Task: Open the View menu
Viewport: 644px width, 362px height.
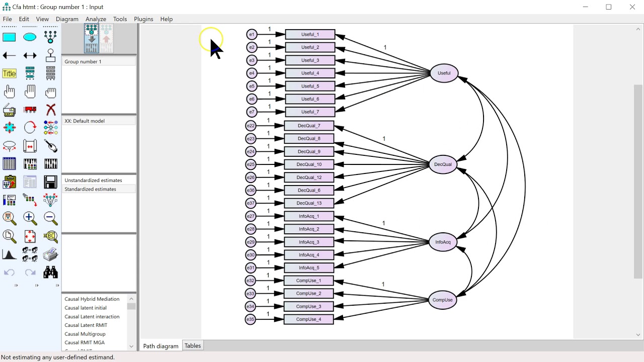Action: click(42, 19)
